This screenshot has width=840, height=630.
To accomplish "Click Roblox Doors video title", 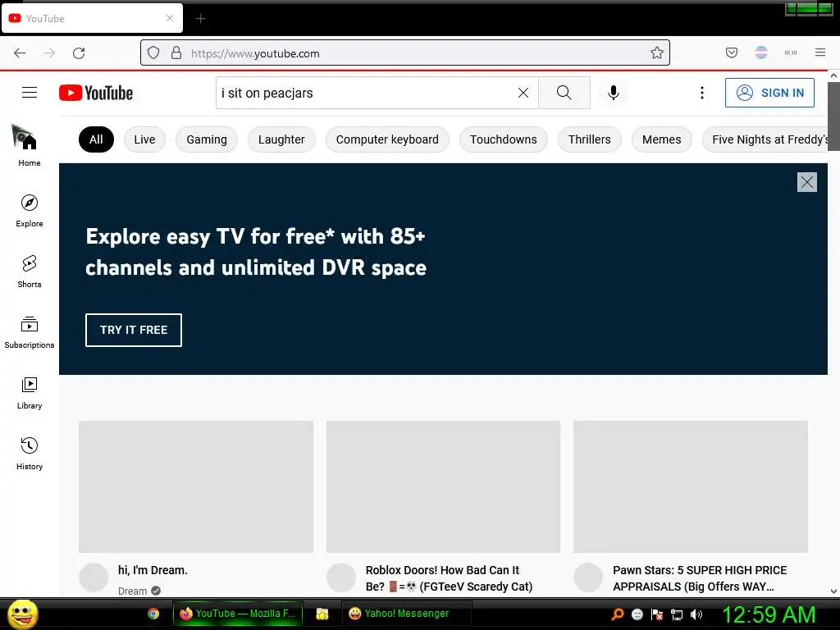I will coord(449,578).
